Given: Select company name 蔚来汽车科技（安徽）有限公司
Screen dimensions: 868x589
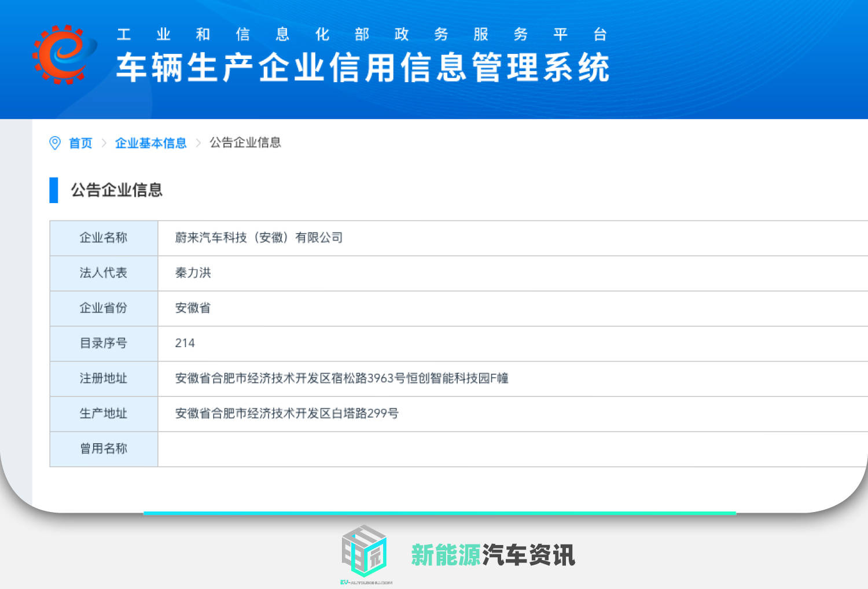Looking at the screenshot, I should [259, 238].
